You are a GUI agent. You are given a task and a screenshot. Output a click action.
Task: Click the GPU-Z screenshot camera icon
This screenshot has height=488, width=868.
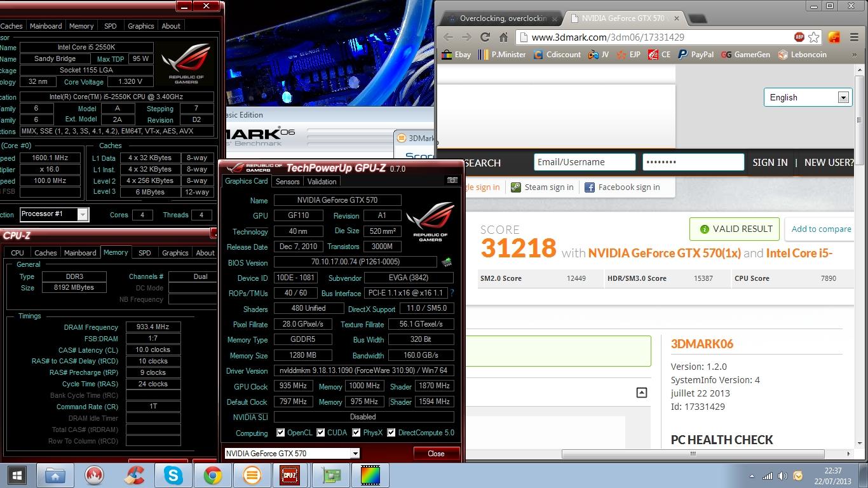point(452,180)
